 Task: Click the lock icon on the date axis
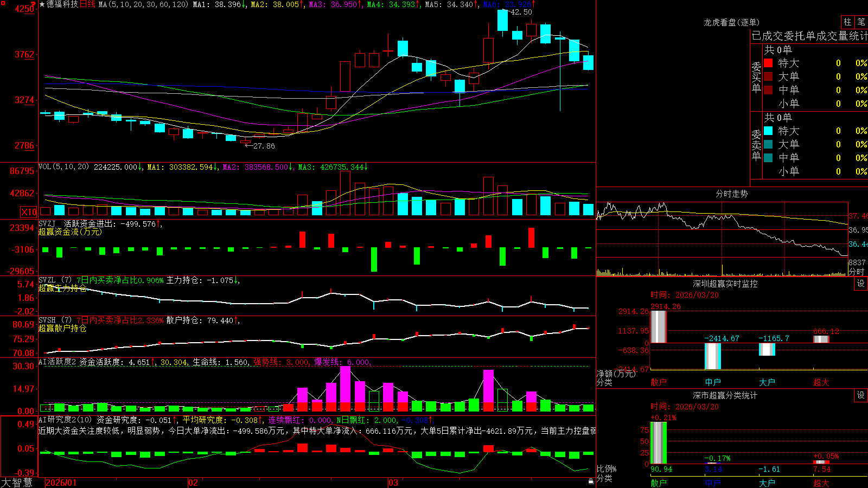[x=591, y=481]
